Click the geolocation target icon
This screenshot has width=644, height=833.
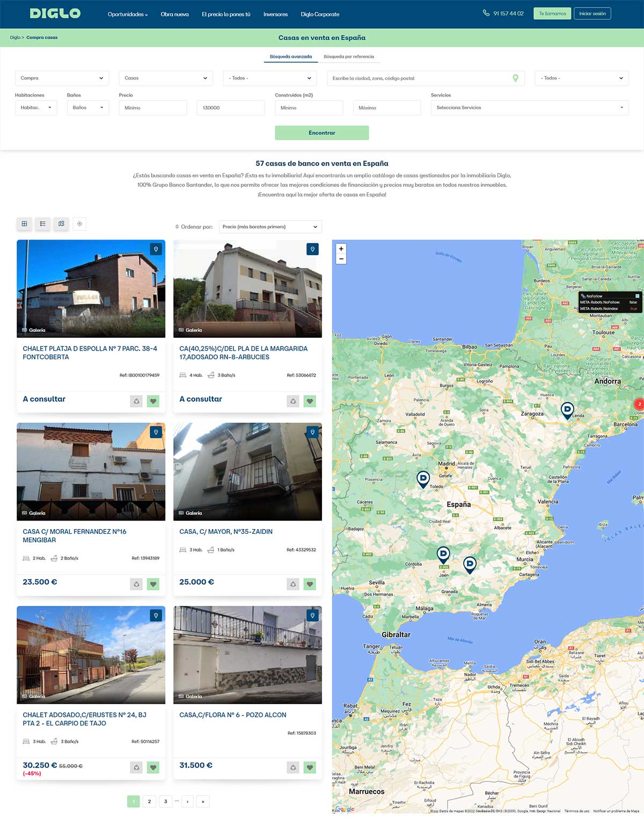[x=79, y=224]
